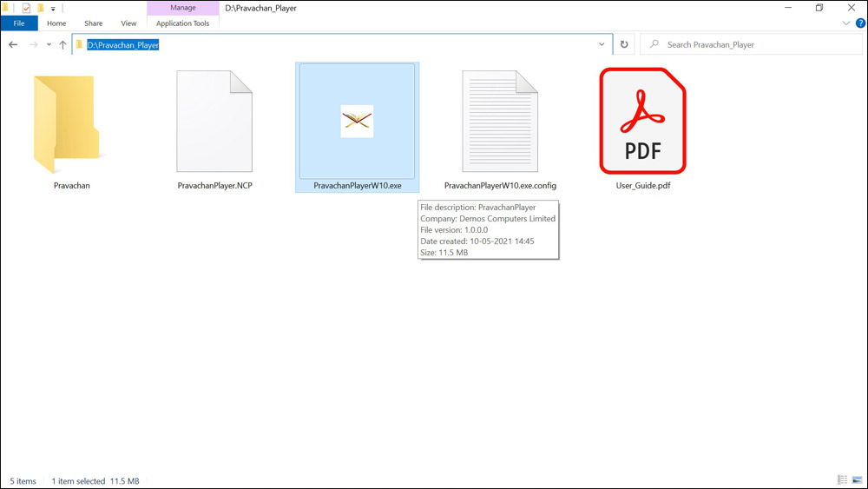Minimize the Explorer window
868x489 pixels.
pyautogui.click(x=788, y=8)
